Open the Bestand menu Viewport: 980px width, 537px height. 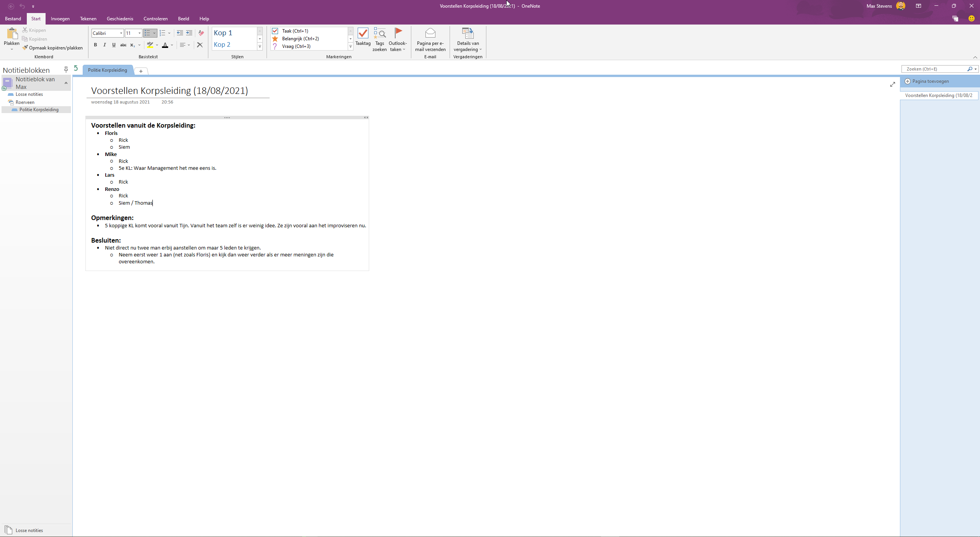[x=13, y=19]
